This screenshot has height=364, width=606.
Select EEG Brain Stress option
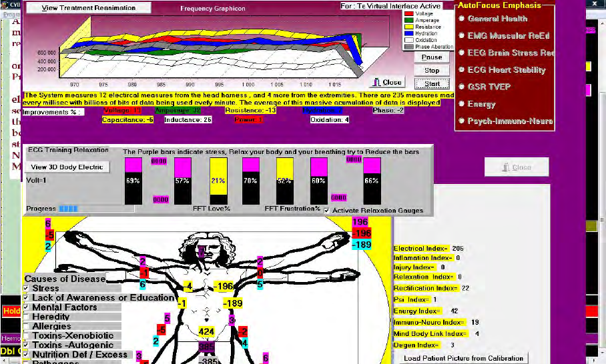[506, 53]
